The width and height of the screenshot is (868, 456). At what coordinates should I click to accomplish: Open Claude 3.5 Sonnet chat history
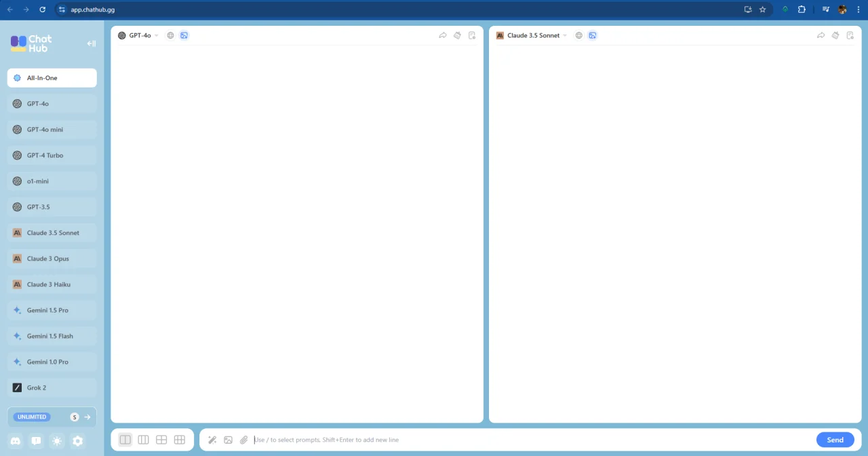850,35
